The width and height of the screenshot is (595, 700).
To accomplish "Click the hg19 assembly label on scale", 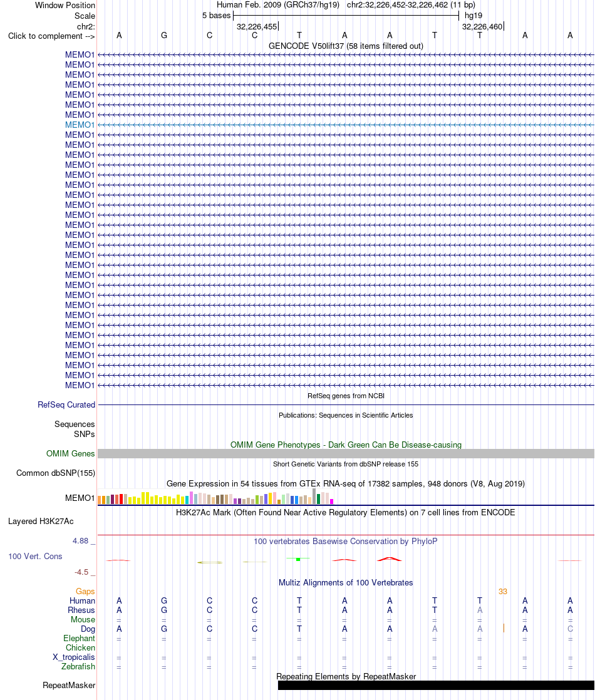I will (x=473, y=16).
